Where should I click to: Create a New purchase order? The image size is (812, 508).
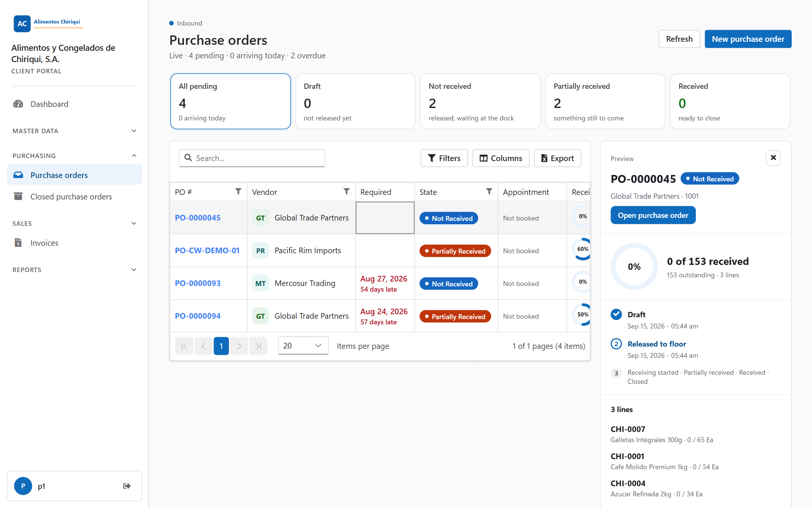point(748,39)
